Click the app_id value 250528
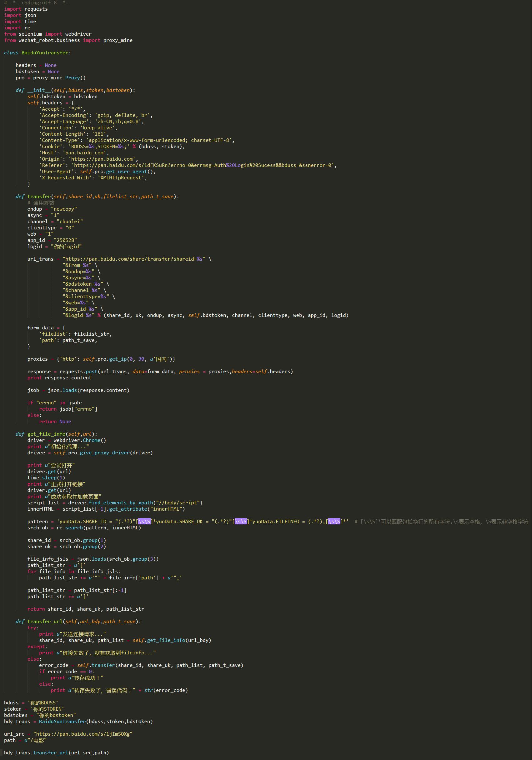 66,240
